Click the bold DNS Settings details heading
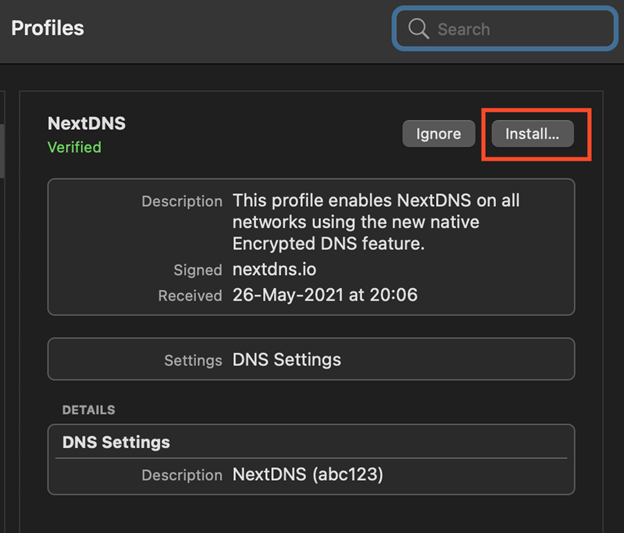Image resolution: width=624 pixels, height=533 pixels. tap(116, 442)
